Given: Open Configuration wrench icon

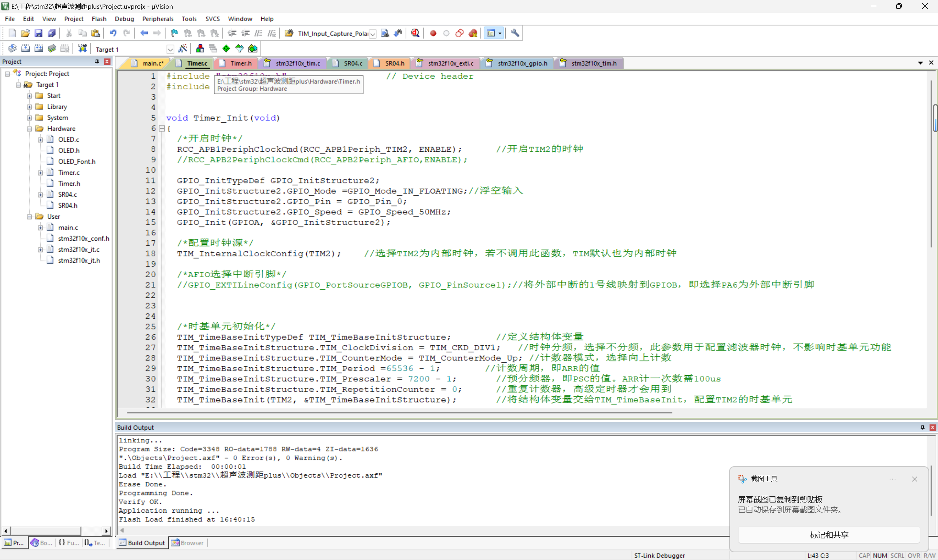Looking at the screenshot, I should [515, 33].
